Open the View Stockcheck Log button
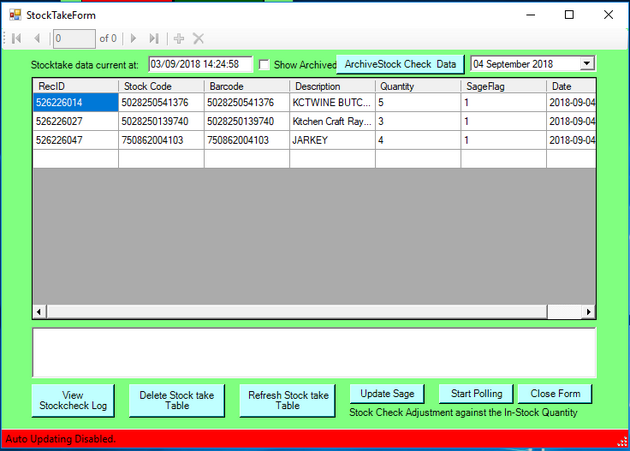 tap(73, 400)
